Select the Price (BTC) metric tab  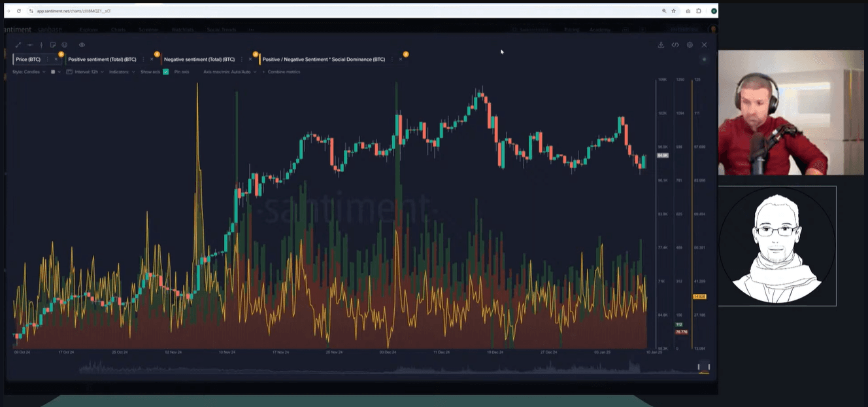point(28,60)
